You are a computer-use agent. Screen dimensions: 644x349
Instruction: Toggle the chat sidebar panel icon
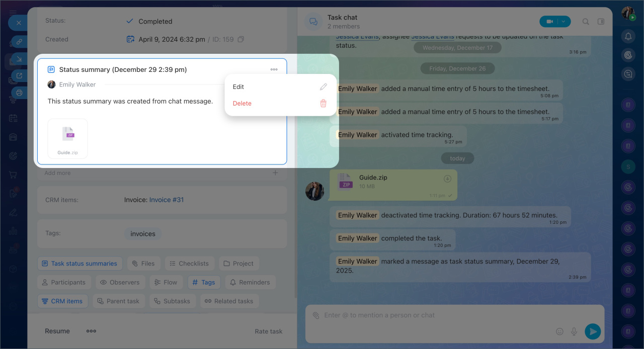click(x=601, y=22)
